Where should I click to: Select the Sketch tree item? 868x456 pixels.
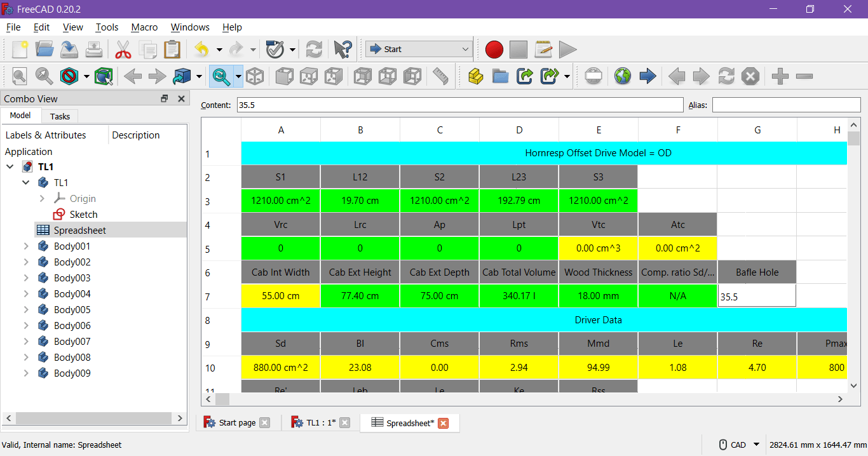coord(83,214)
